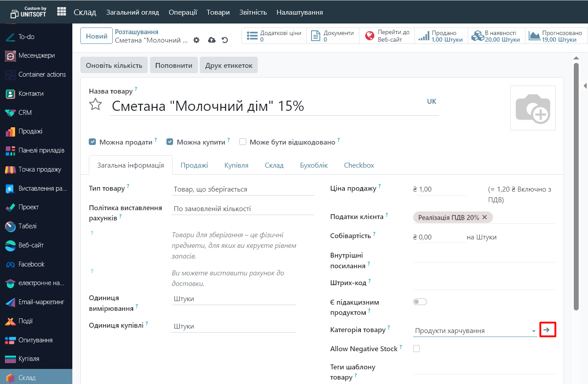
Task: Switch to Склад tab
Action: (x=274, y=165)
